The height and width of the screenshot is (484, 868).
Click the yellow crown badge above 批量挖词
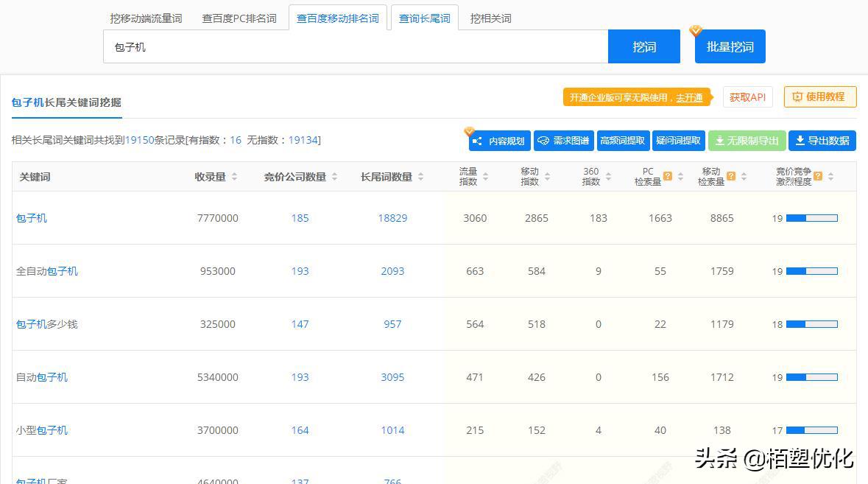(x=695, y=30)
